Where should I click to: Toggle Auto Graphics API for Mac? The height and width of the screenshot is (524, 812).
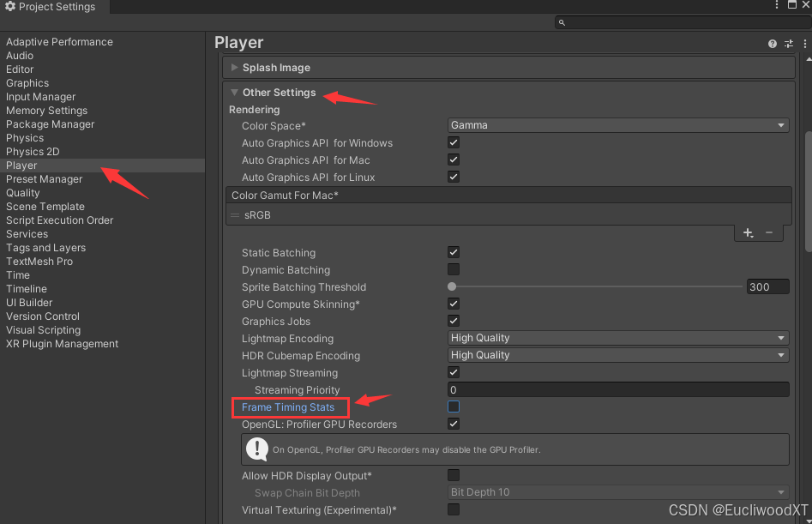point(453,160)
